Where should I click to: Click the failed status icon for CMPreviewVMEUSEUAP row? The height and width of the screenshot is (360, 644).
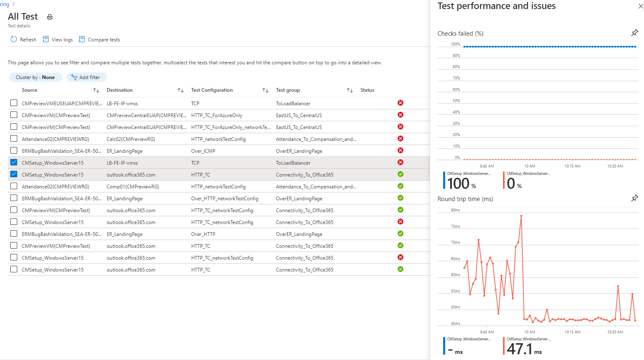(x=401, y=103)
